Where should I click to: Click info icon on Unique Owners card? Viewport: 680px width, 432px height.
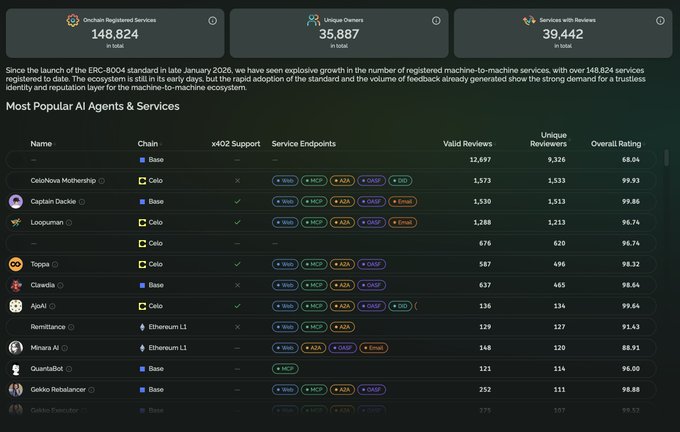pyautogui.click(x=436, y=20)
